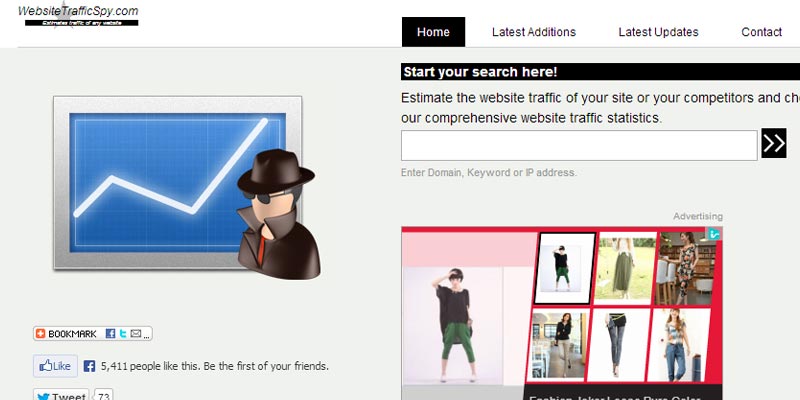Viewport: 800px width, 400px height.
Task: Share via Twitter icon in bookmark bar
Action: [122, 334]
